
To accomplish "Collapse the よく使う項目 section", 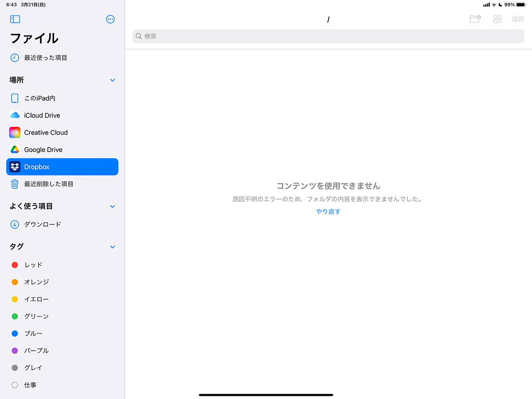I will click(x=112, y=207).
